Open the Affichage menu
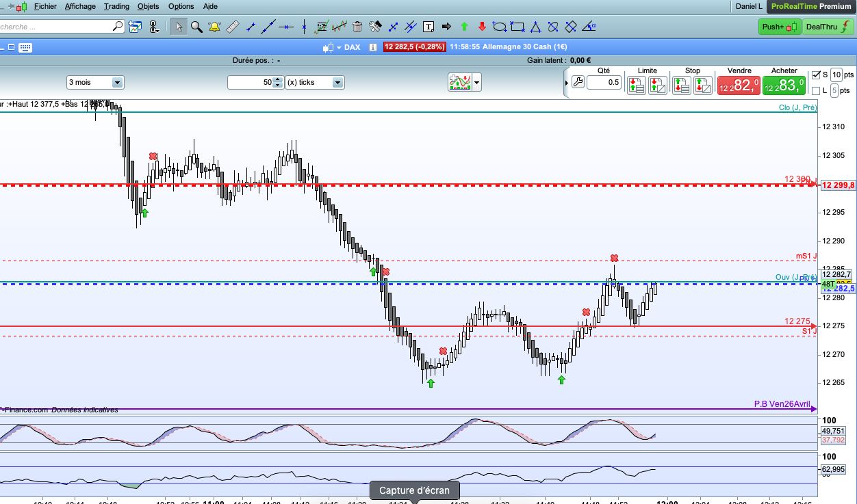The image size is (857, 504). click(80, 6)
